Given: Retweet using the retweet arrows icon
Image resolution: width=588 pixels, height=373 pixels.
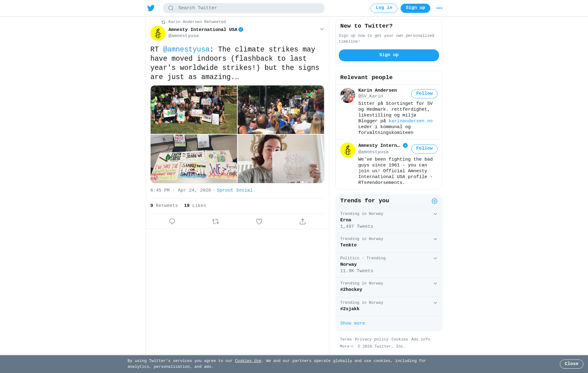Looking at the screenshot, I should point(216,221).
